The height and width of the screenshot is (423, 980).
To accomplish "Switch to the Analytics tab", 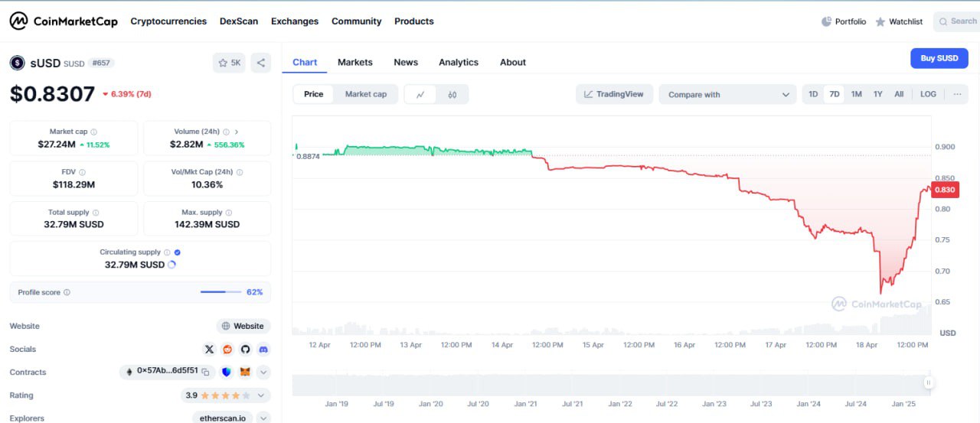I will click(x=459, y=62).
